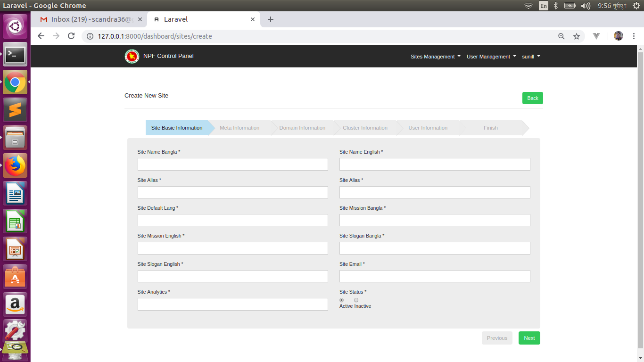This screenshot has height=362, width=644.
Task: Launch LibreOffice Calc from the dock
Action: (x=15, y=221)
